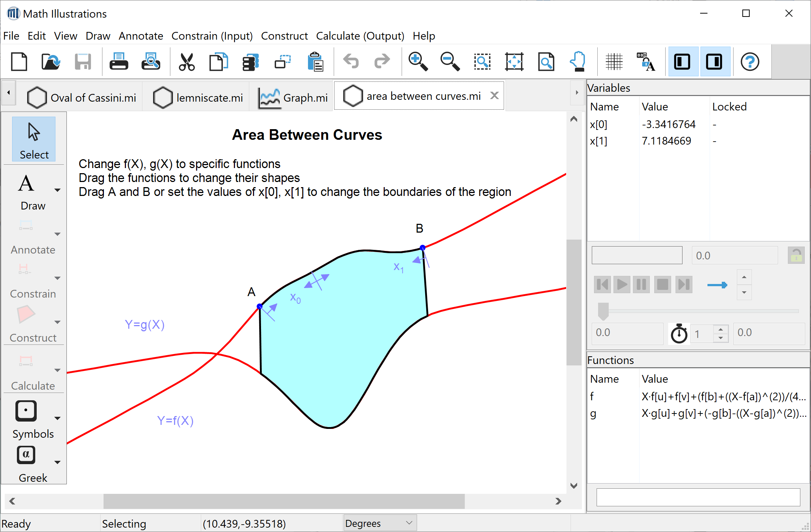Screen dimensions: 811x532
Task: Close the area between curves.mi tab
Action: [495, 96]
